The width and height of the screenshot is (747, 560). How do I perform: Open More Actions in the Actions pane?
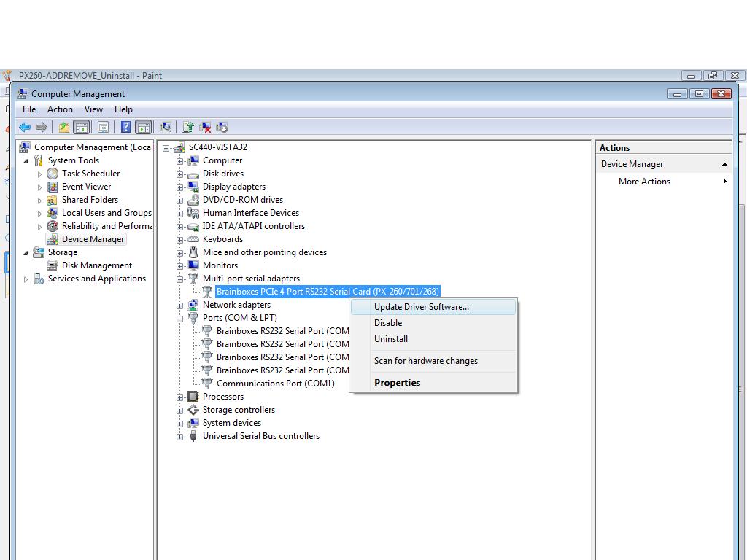coord(644,181)
